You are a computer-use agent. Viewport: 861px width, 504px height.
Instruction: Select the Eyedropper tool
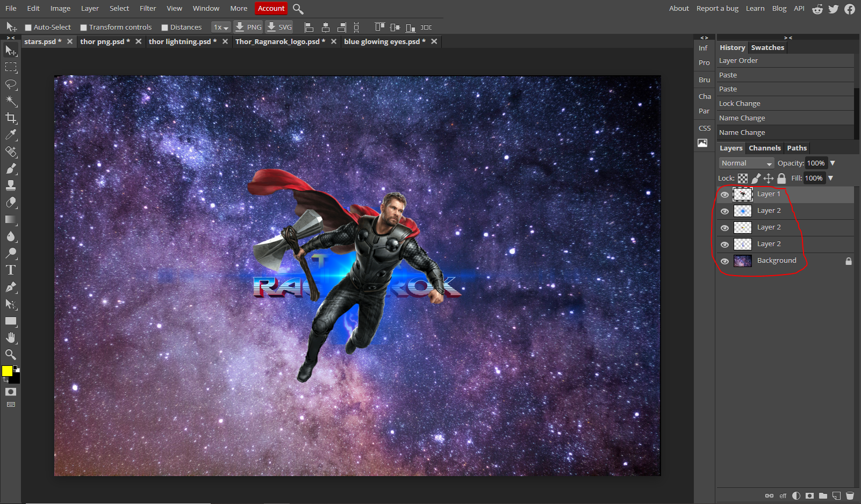tap(11, 135)
